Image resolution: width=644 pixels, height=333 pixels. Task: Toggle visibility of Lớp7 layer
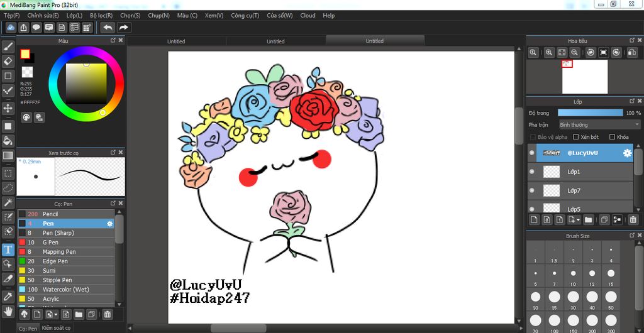[532, 190]
